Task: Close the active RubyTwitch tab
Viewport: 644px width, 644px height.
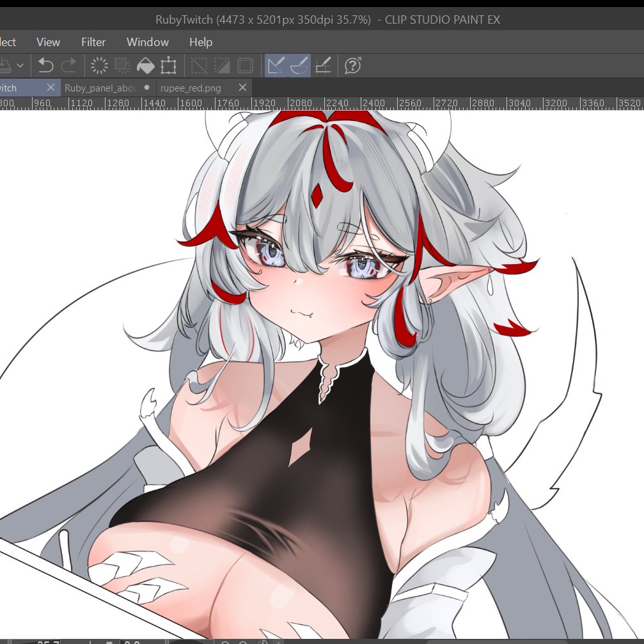Action: pyautogui.click(x=51, y=88)
